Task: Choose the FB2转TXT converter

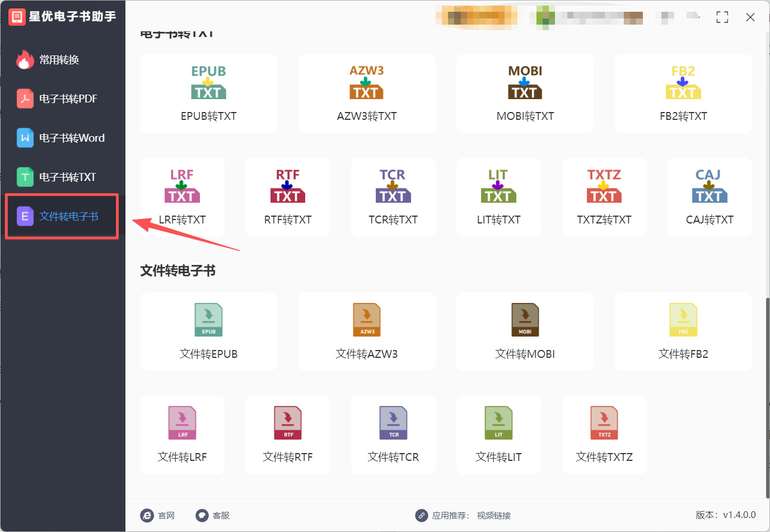Action: coord(683,94)
